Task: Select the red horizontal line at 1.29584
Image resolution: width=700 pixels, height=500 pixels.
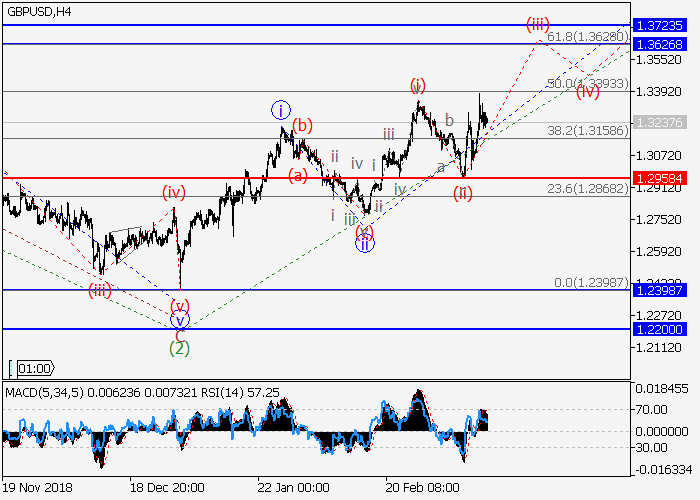Action: (317, 179)
